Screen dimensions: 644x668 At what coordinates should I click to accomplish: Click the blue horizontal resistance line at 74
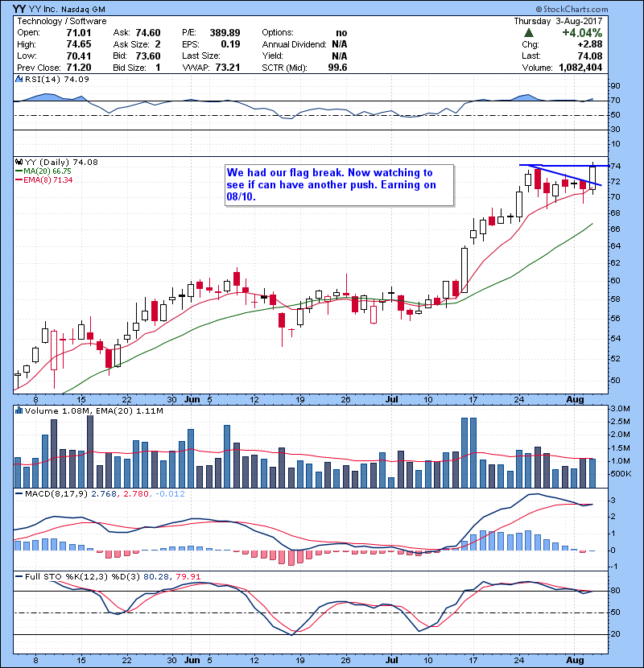[x=563, y=165]
